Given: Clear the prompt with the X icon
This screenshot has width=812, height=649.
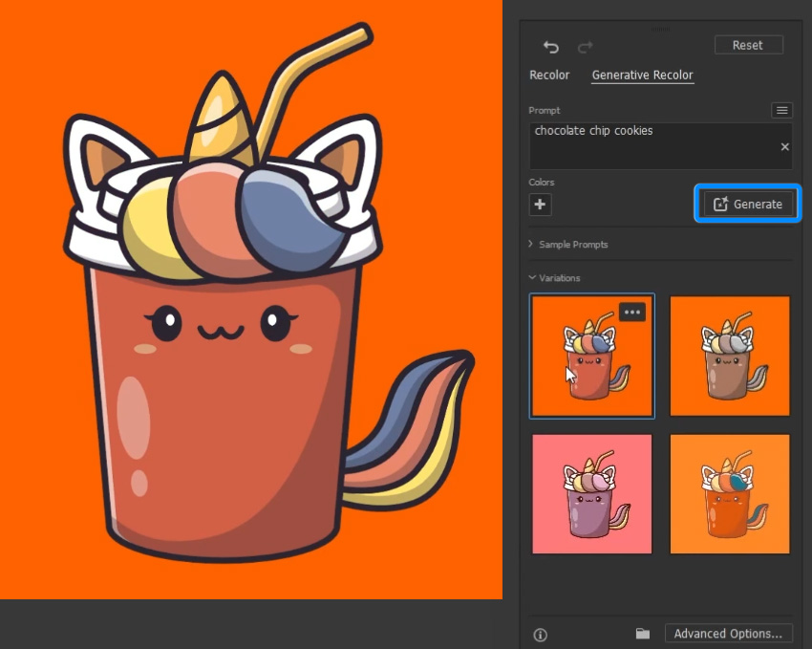Looking at the screenshot, I should [785, 146].
